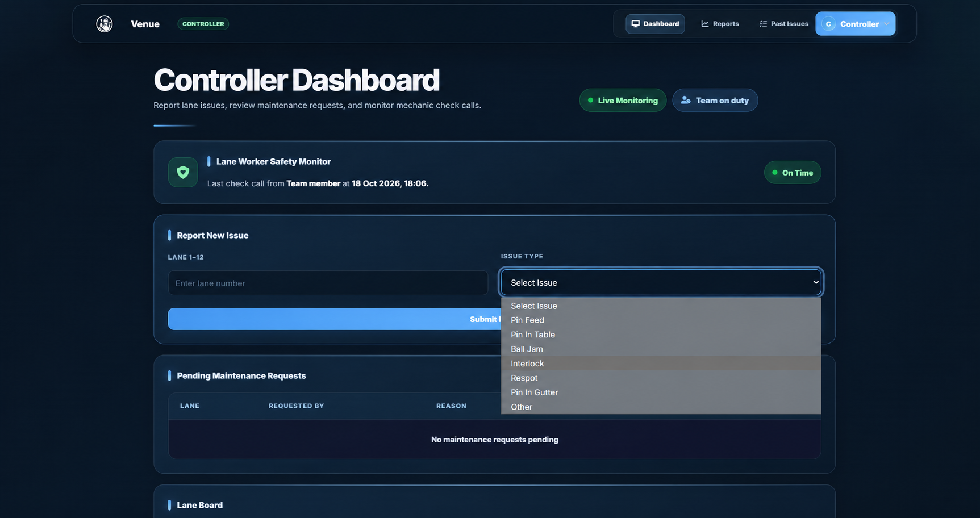980x518 pixels.
Task: Click the REASON column header
Action: (x=451, y=406)
